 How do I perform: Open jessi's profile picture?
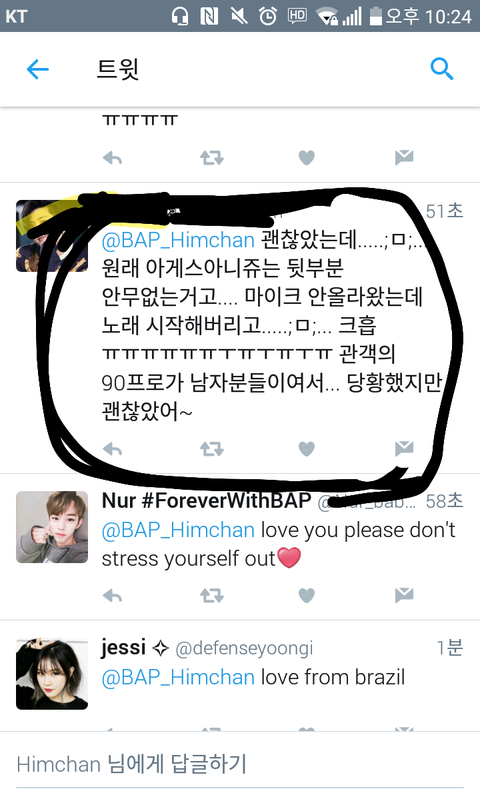click(x=52, y=674)
